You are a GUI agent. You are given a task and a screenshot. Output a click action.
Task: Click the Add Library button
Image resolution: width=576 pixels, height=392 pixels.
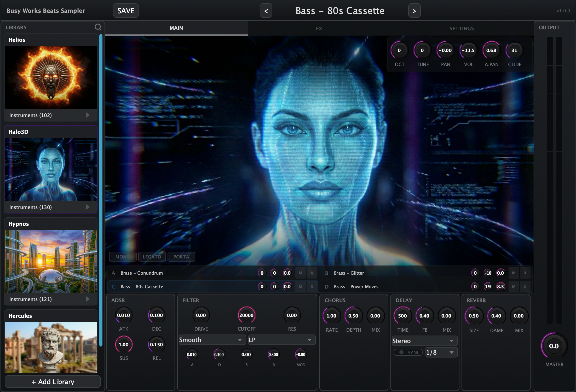click(53, 382)
